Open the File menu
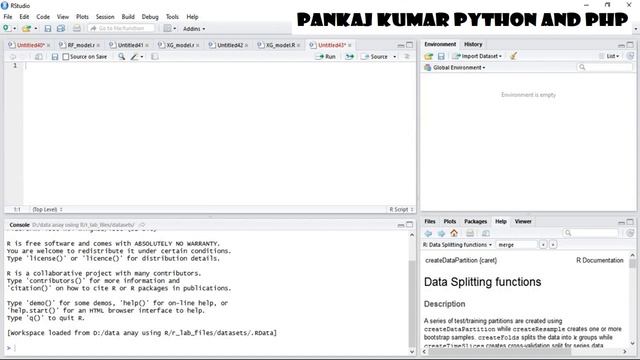The height and width of the screenshot is (360, 640). [8, 17]
